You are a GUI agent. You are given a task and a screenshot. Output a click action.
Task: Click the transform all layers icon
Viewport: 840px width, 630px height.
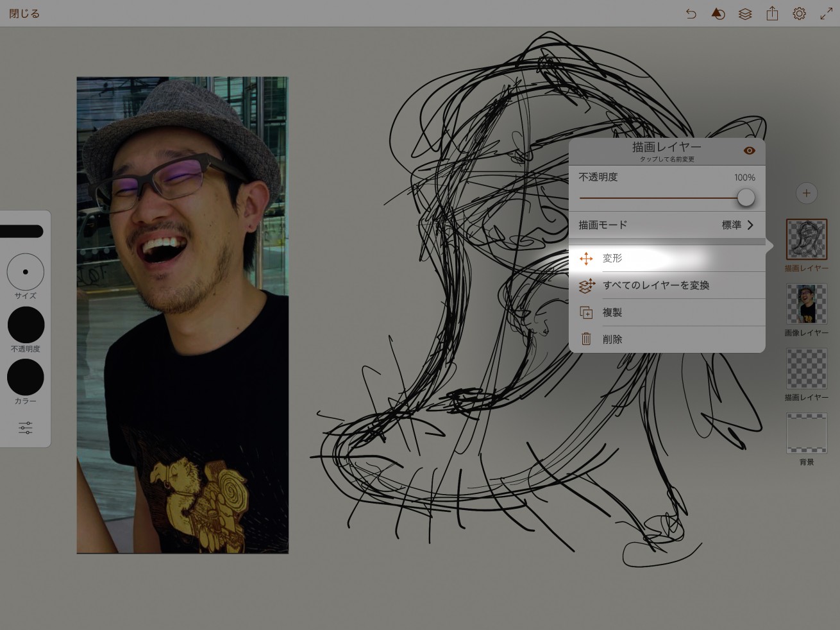587,285
